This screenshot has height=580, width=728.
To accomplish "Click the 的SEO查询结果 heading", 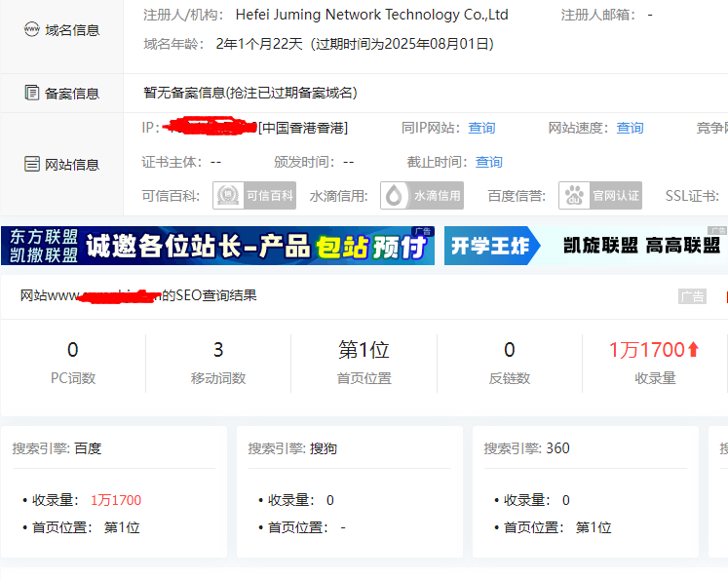I will [x=209, y=295].
